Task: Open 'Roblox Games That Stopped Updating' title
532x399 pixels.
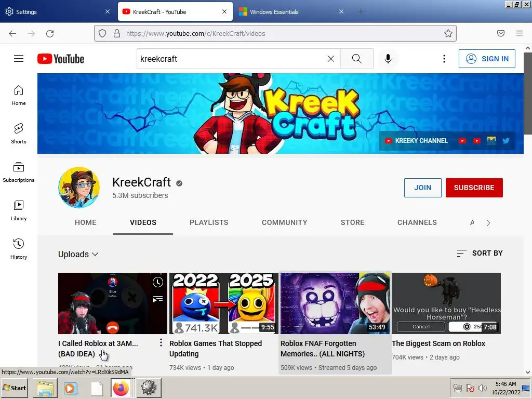Action: click(216, 349)
